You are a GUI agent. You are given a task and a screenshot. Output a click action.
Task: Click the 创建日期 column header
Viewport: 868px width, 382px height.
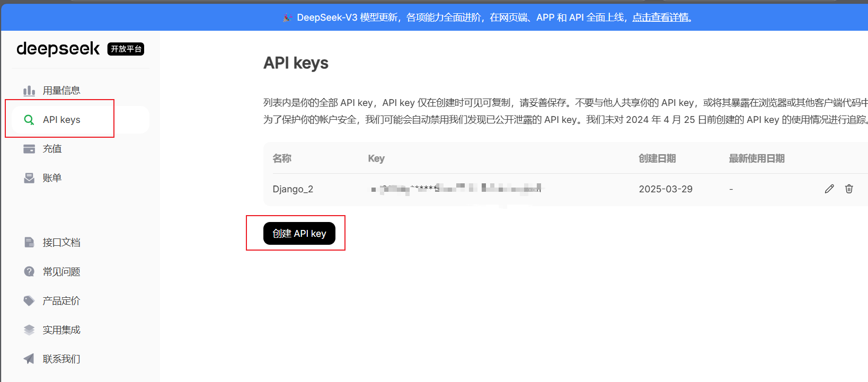coord(657,158)
